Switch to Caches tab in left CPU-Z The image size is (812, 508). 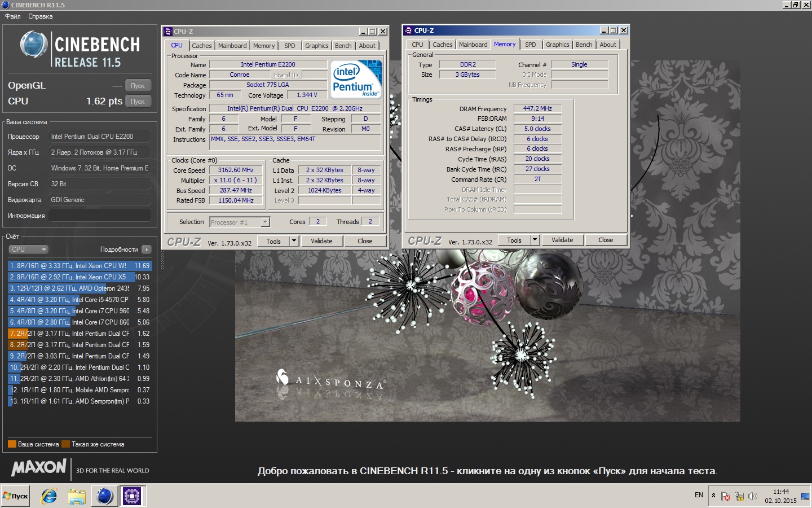pos(201,46)
